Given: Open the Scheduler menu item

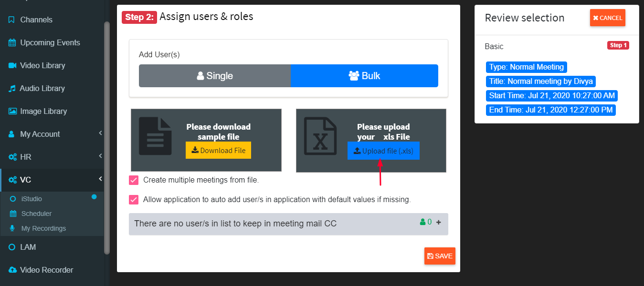Looking at the screenshot, I should [x=36, y=214].
